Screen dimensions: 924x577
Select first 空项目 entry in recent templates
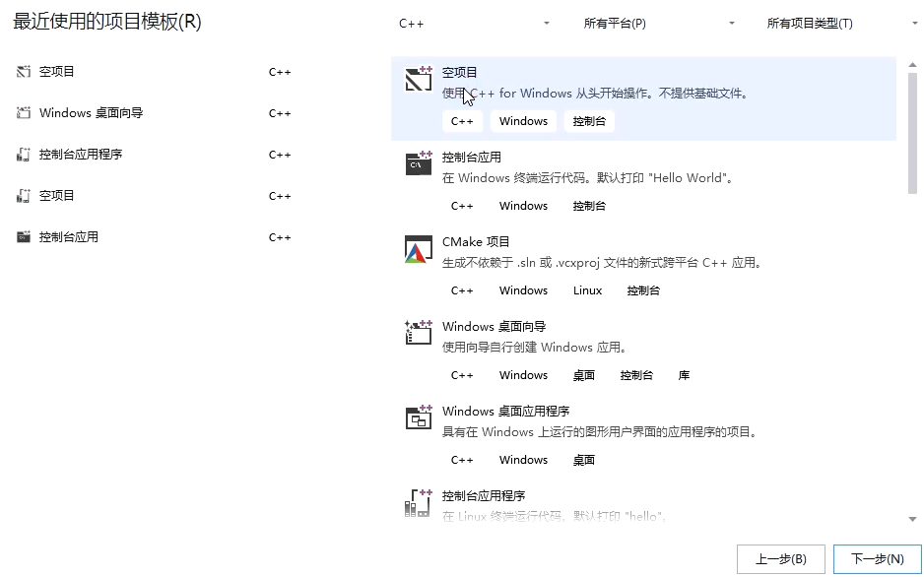point(57,72)
